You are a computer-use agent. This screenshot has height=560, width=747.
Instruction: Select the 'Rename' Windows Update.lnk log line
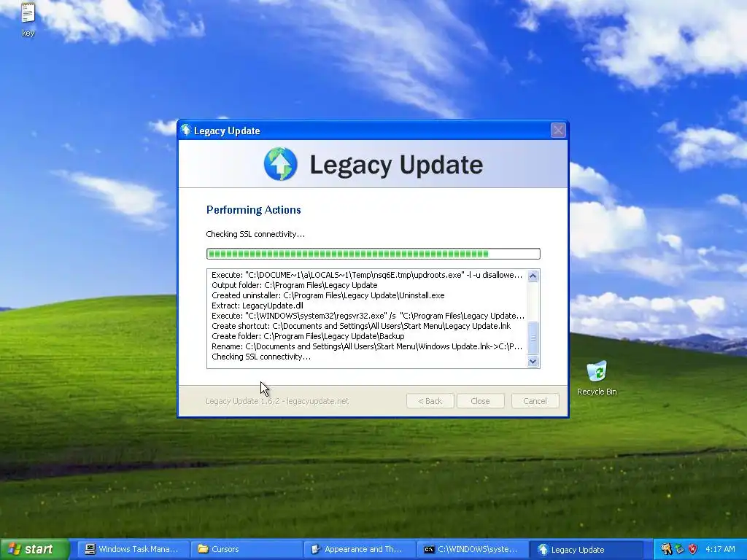(x=367, y=346)
